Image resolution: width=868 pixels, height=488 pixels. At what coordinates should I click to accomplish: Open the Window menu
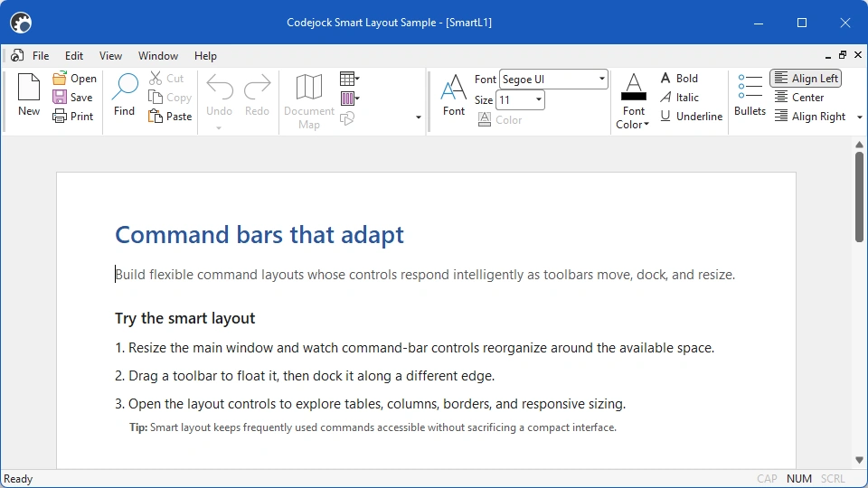click(158, 56)
